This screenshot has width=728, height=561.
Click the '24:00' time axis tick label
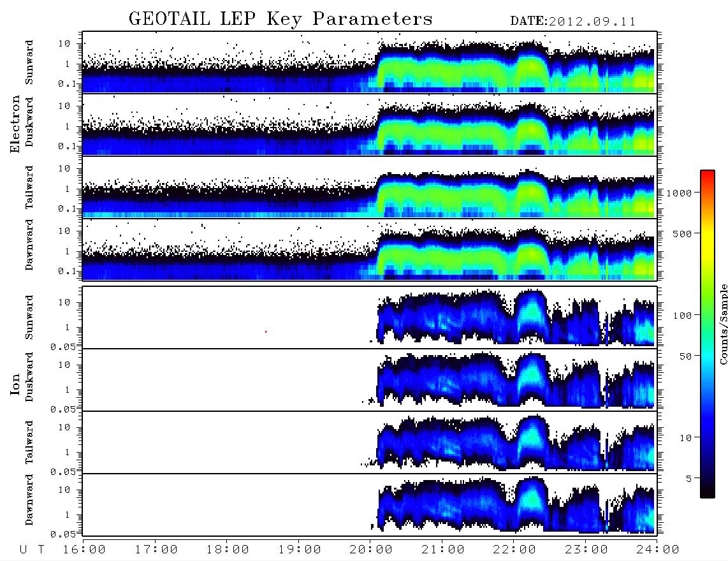point(658,550)
